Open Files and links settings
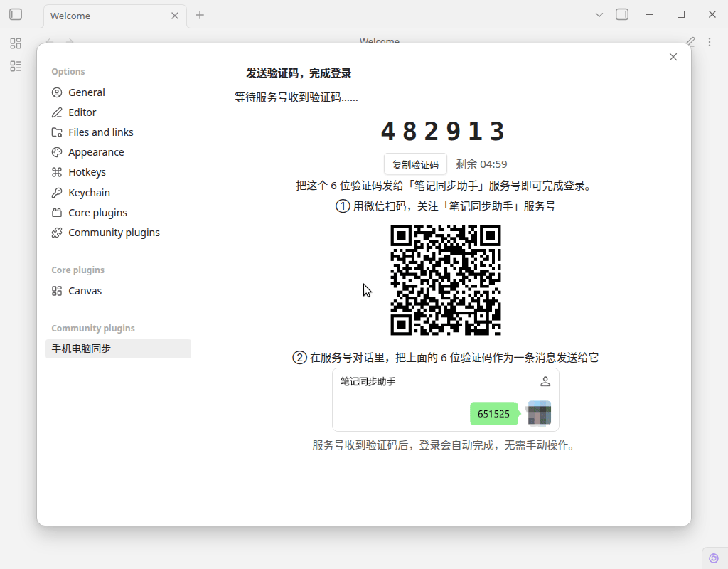Image resolution: width=728 pixels, height=569 pixels. click(118, 132)
